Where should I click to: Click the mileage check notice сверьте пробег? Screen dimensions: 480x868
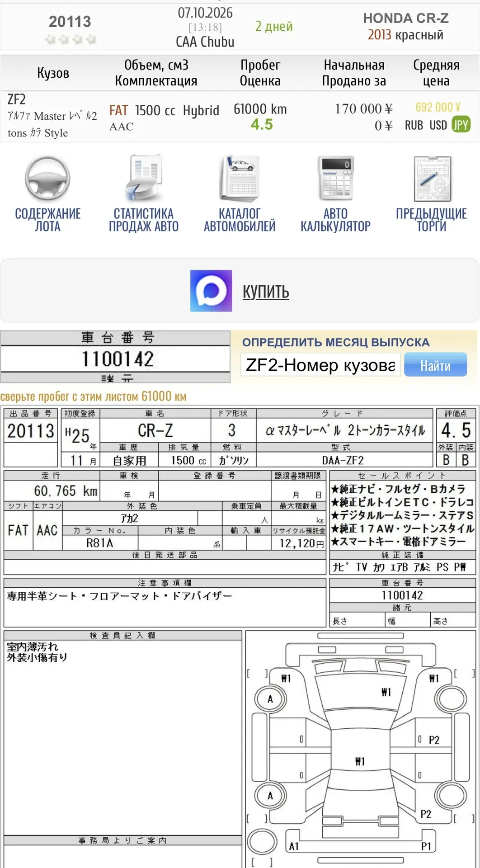[93, 396]
